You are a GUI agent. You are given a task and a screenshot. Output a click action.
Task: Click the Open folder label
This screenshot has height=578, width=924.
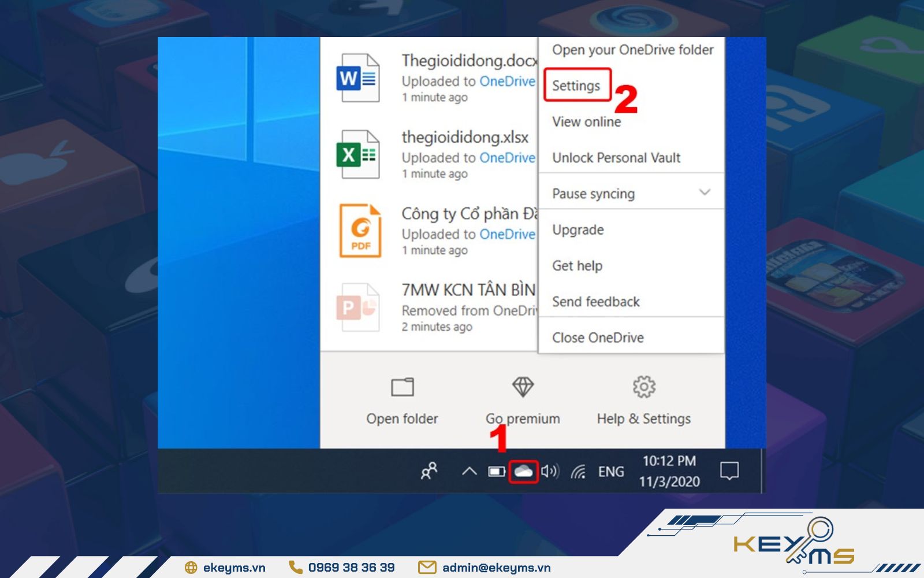pos(402,418)
